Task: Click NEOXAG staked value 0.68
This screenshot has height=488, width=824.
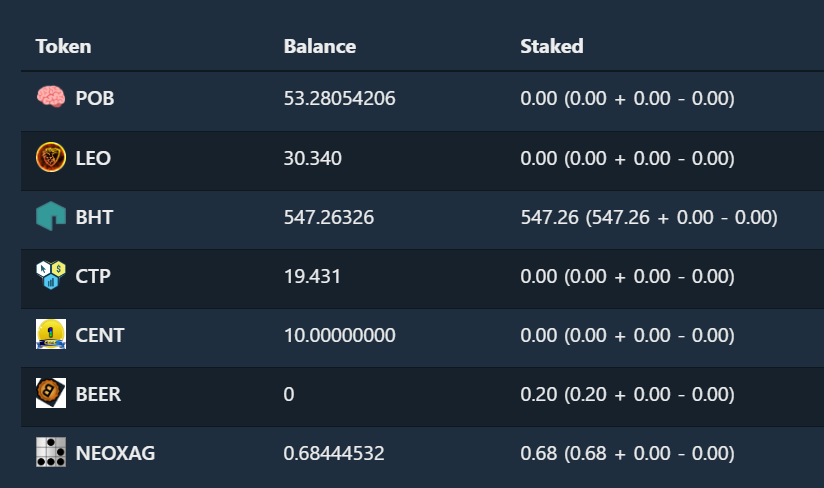Action: tap(539, 453)
